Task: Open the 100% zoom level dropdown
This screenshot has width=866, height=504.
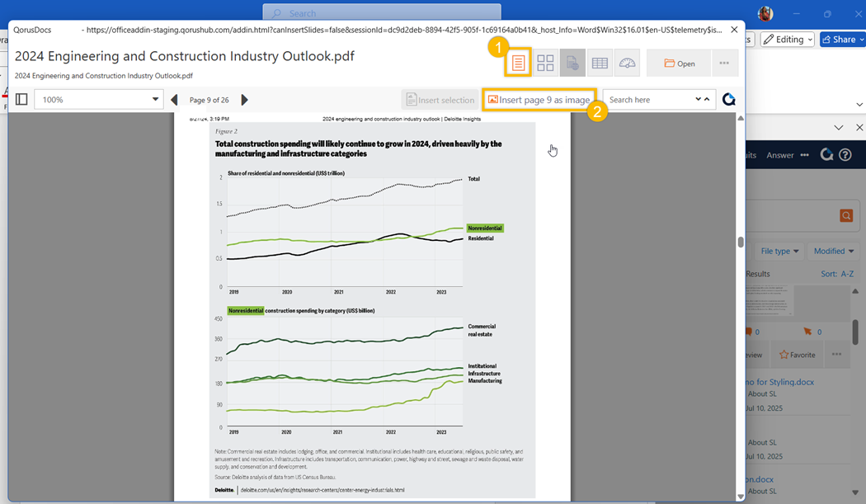Action: (x=97, y=100)
